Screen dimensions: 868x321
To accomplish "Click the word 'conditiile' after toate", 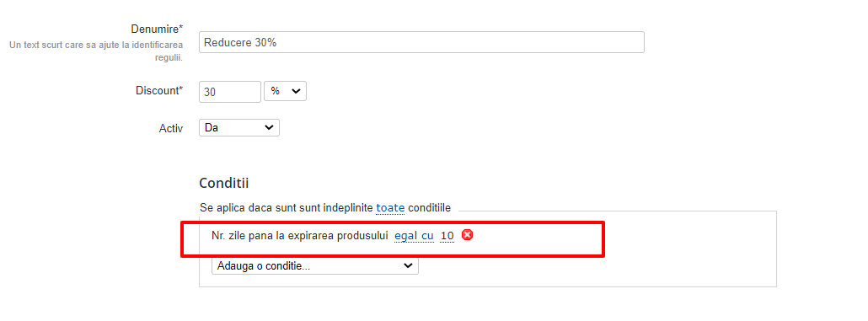I will click(429, 209).
